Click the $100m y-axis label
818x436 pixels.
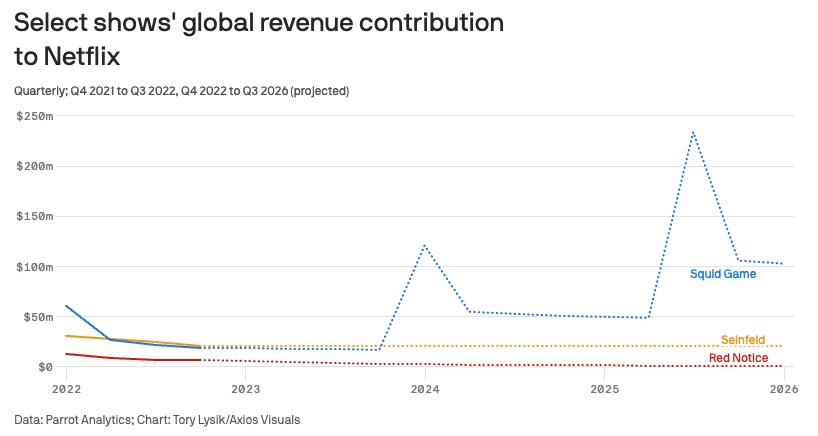click(34, 267)
